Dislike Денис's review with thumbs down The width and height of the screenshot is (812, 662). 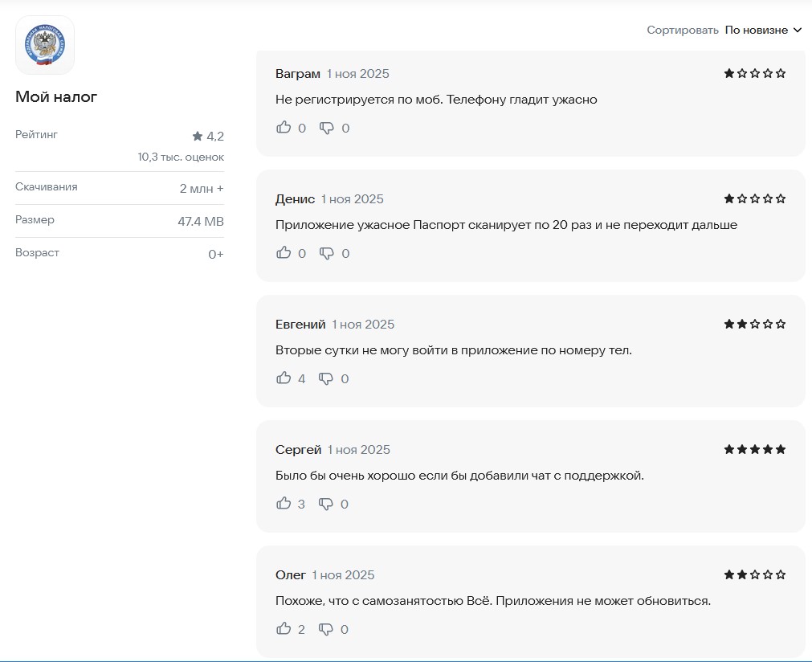(327, 253)
